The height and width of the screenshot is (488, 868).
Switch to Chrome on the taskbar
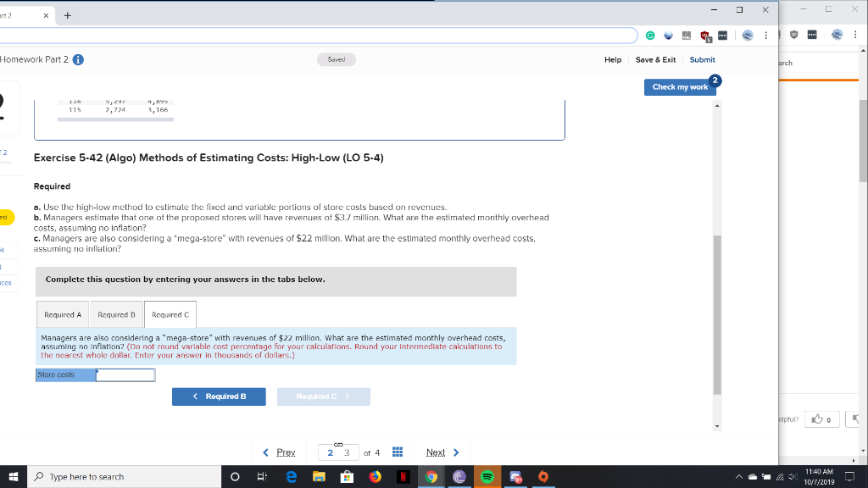point(431,477)
